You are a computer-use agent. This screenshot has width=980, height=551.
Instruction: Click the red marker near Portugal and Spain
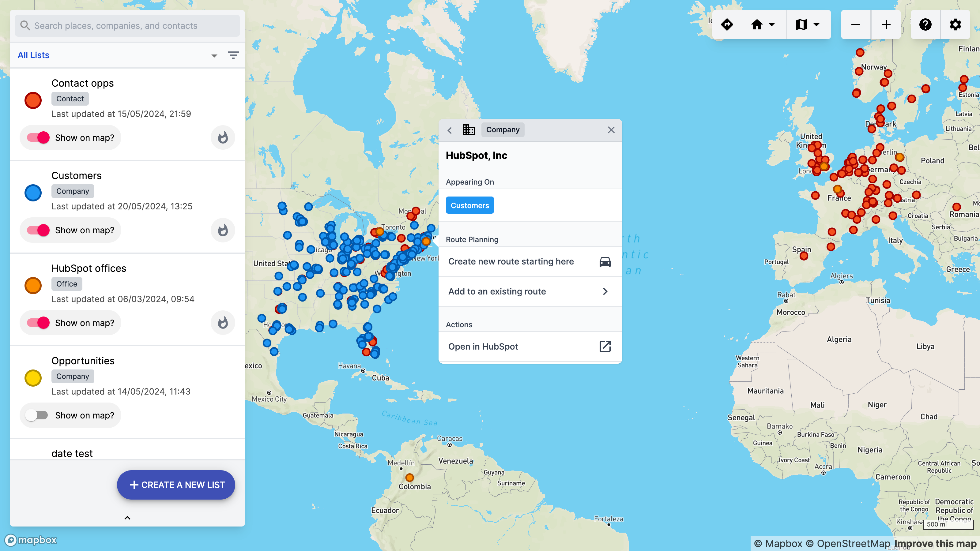click(x=804, y=256)
